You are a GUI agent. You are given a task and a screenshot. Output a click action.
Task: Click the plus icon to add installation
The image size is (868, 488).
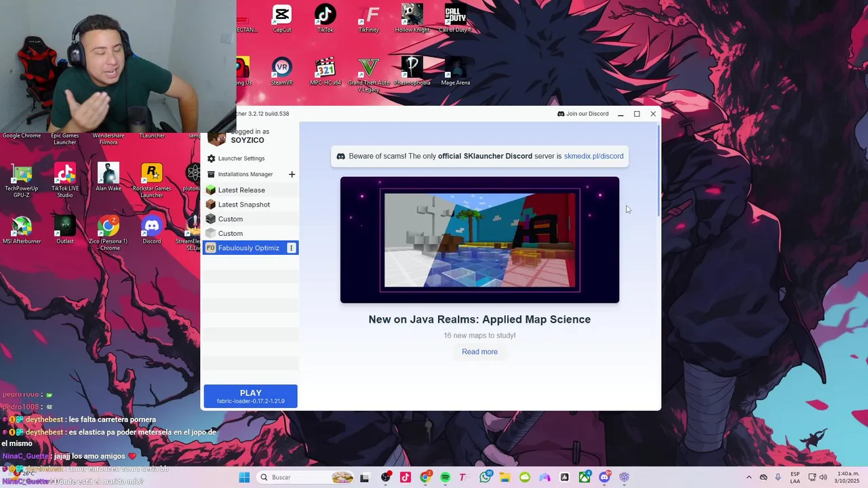pyautogui.click(x=292, y=174)
